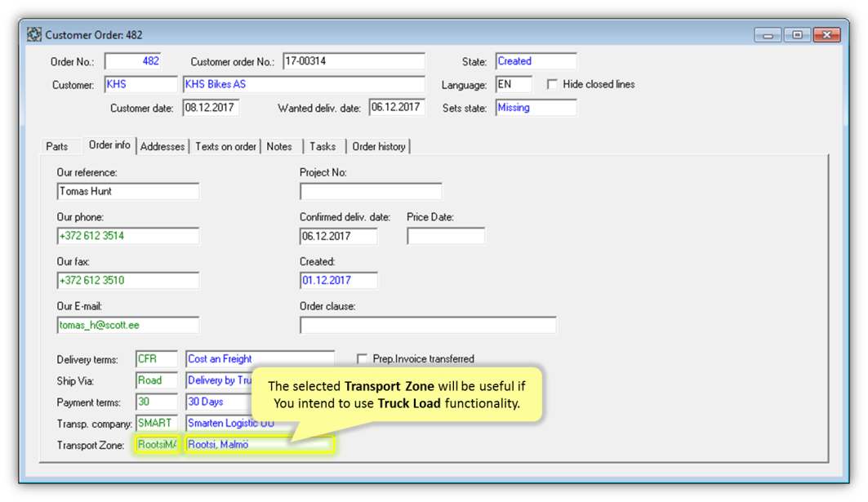Screen dimensions: 868x502
Task: Click the Transport Zone code field RootsiMA
Action: 158,444
